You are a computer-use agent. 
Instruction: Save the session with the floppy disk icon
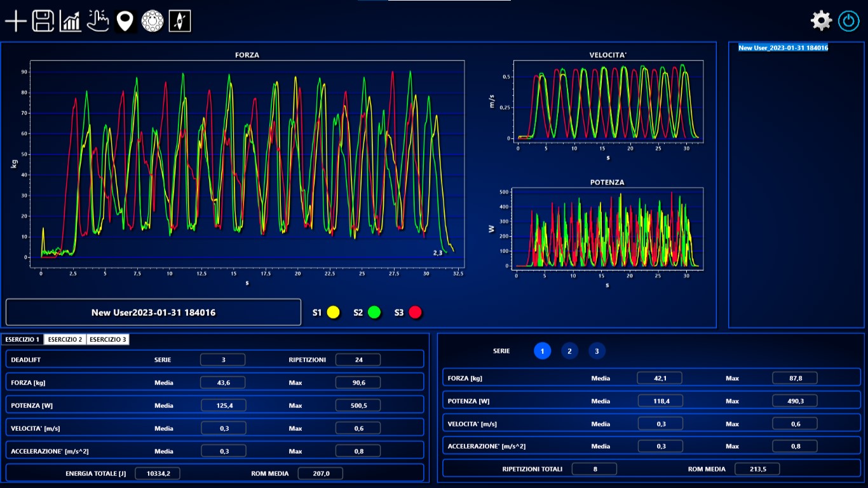coord(43,21)
